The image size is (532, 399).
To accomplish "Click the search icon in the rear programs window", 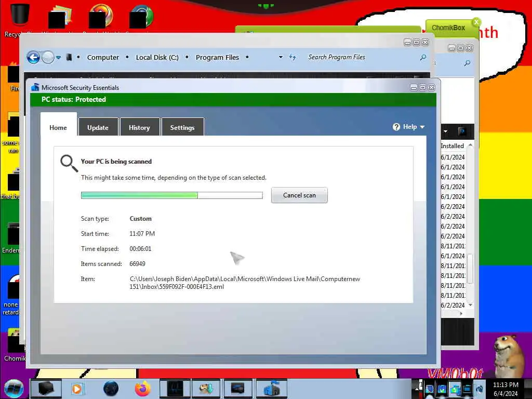I will tap(467, 63).
